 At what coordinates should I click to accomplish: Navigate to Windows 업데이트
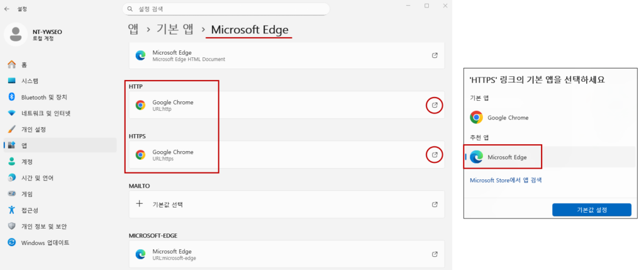[45, 242]
